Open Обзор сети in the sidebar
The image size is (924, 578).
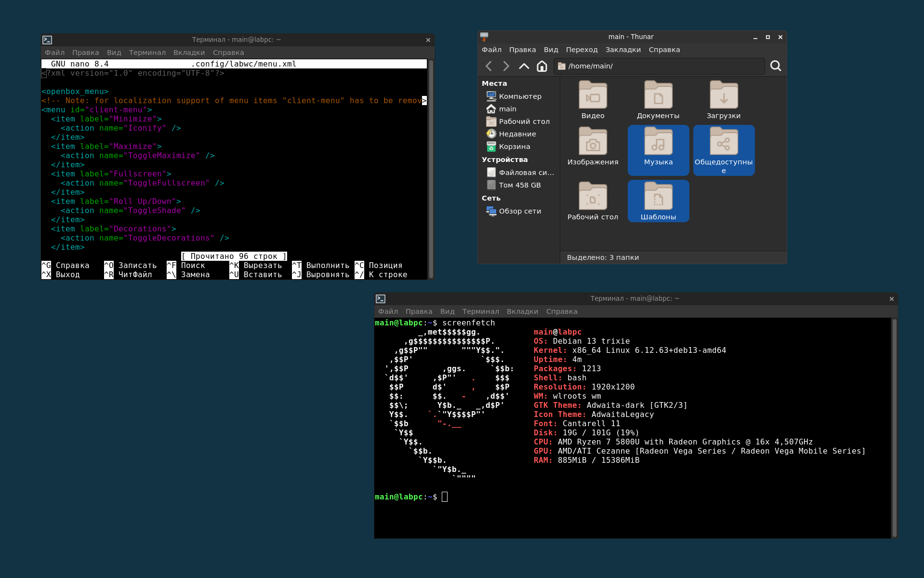(519, 211)
